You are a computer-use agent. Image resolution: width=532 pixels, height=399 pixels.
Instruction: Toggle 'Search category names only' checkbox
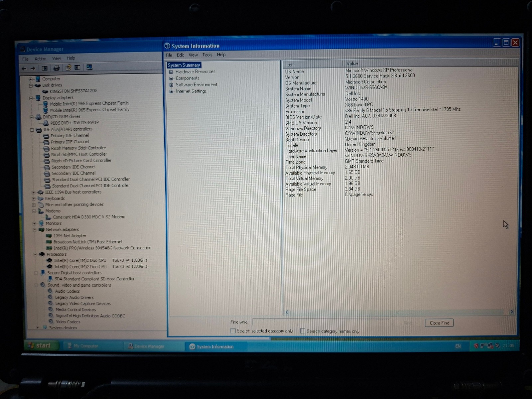pos(303,331)
